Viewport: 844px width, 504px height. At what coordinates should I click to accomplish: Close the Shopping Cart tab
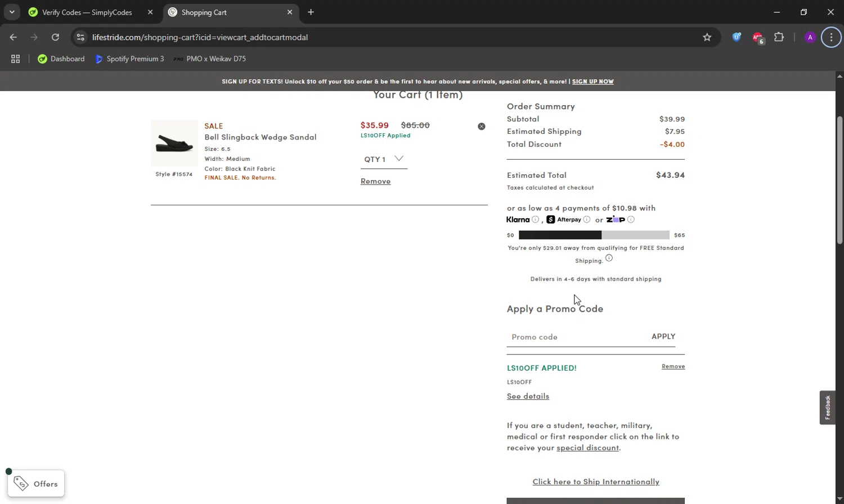(x=290, y=12)
